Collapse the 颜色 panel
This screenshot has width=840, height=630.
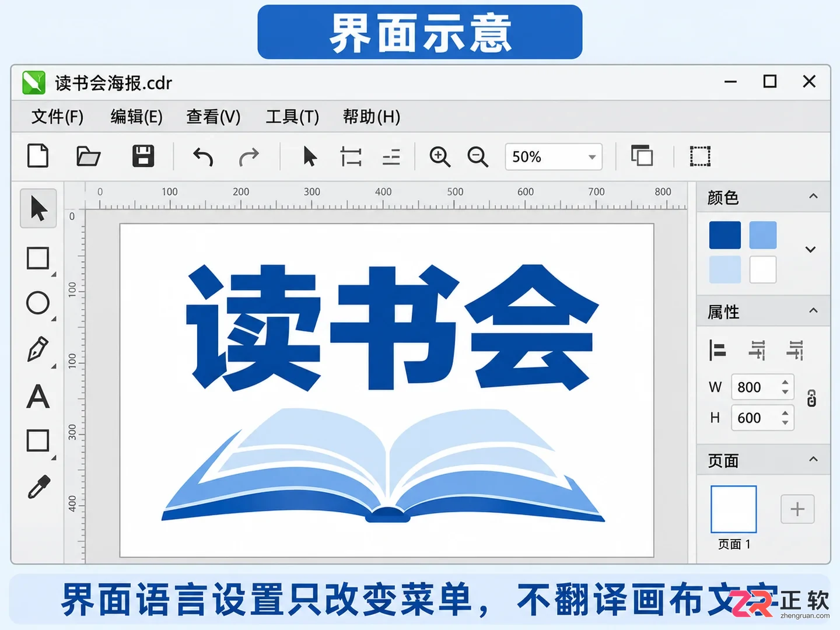pyautogui.click(x=813, y=197)
